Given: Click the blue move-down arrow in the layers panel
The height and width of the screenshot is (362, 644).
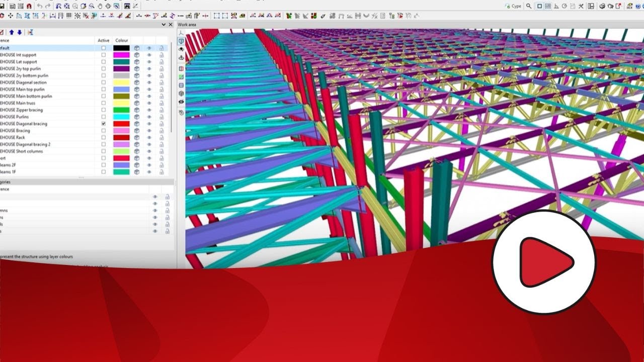Looking at the screenshot, I should pos(19,33).
